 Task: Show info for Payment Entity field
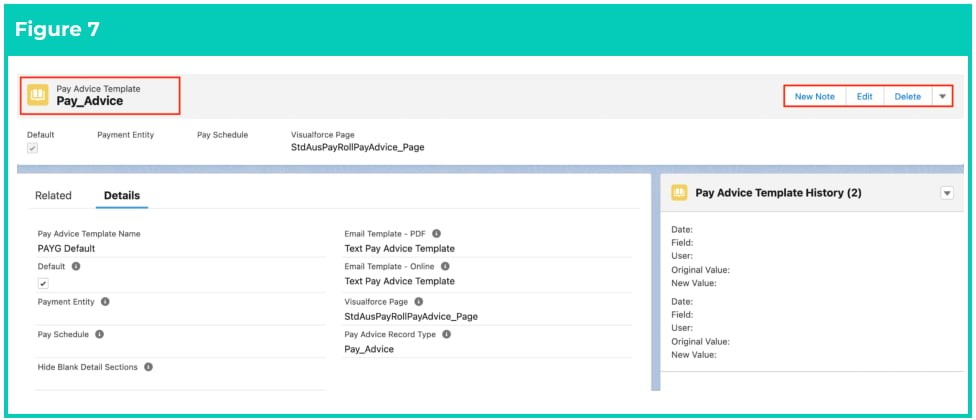(105, 302)
